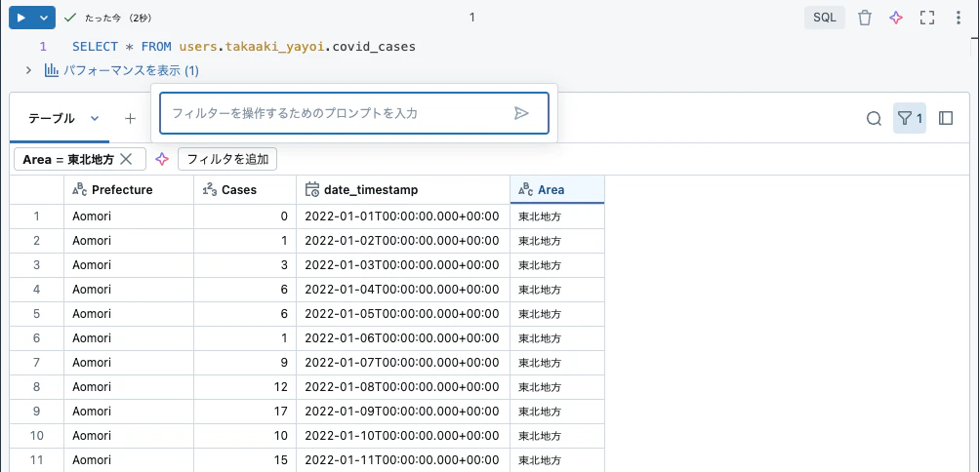Viewport: 980px width, 472px height.
Task: Enter fullscreen mode for the cell
Action: click(927, 18)
